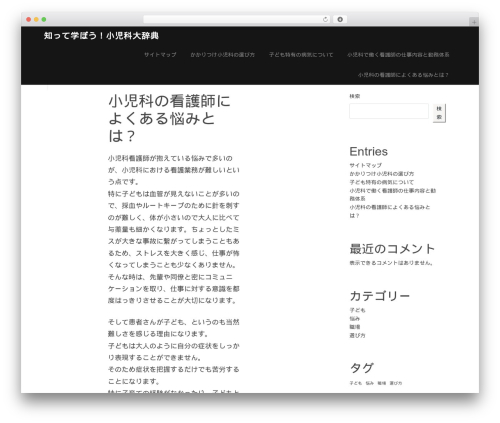Click the タグ sidebar heading
Viewport: 500px width, 423px height.
(x=362, y=368)
